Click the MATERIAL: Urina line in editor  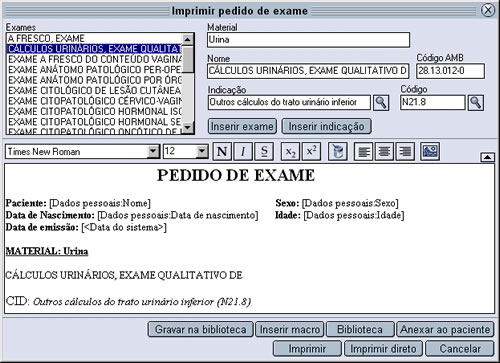47,251
